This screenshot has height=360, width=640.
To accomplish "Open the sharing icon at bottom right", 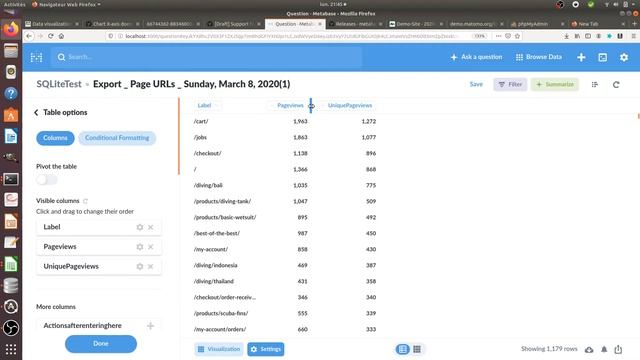I will pyautogui.click(x=618, y=349).
